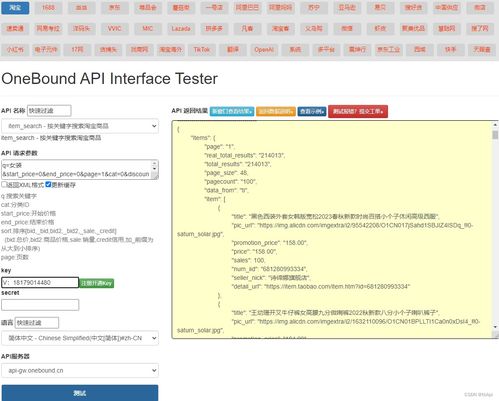
Task: Click the orange button above results
Action: [x=276, y=111]
